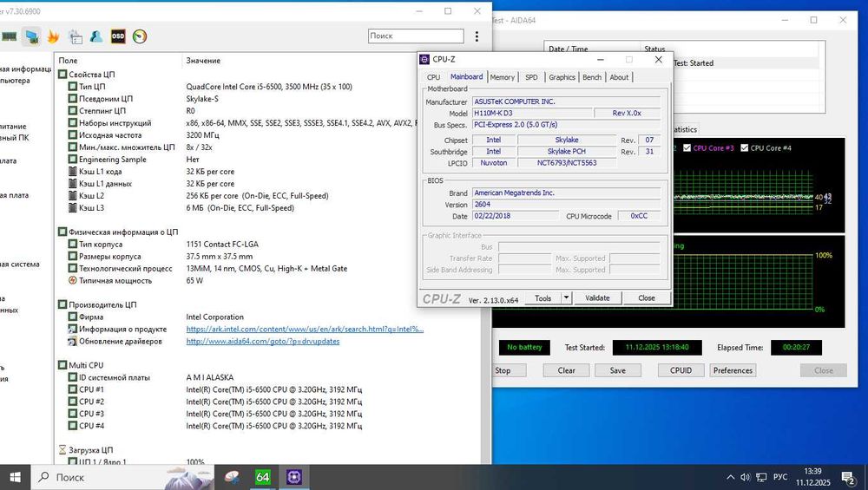This screenshot has width=868, height=490.
Task: Click the volume icon in system tray
Action: (745, 477)
